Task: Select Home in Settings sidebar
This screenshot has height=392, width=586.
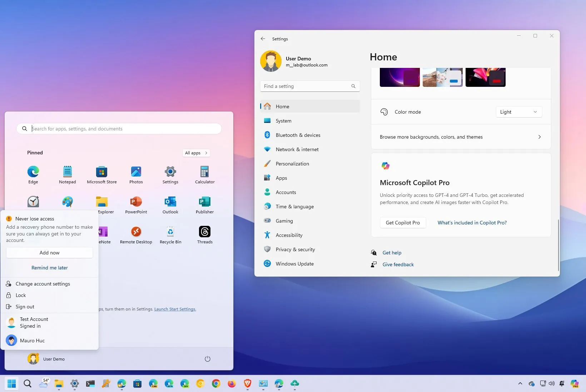Action: [310, 106]
